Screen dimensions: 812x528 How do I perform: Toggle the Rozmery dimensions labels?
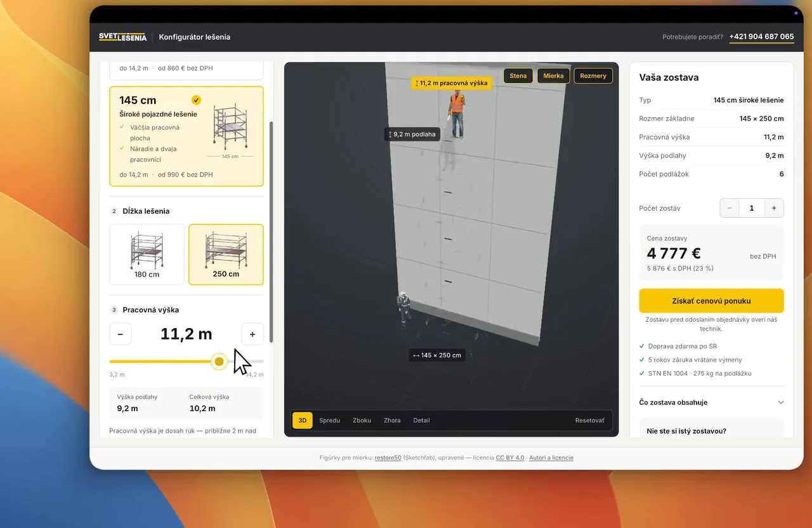(593, 76)
